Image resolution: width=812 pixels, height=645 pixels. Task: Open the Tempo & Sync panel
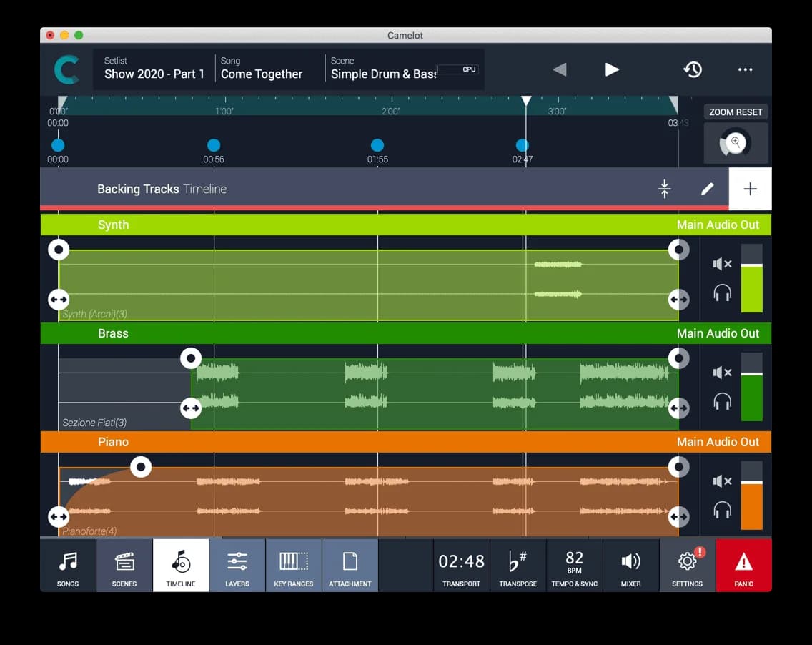pos(574,566)
